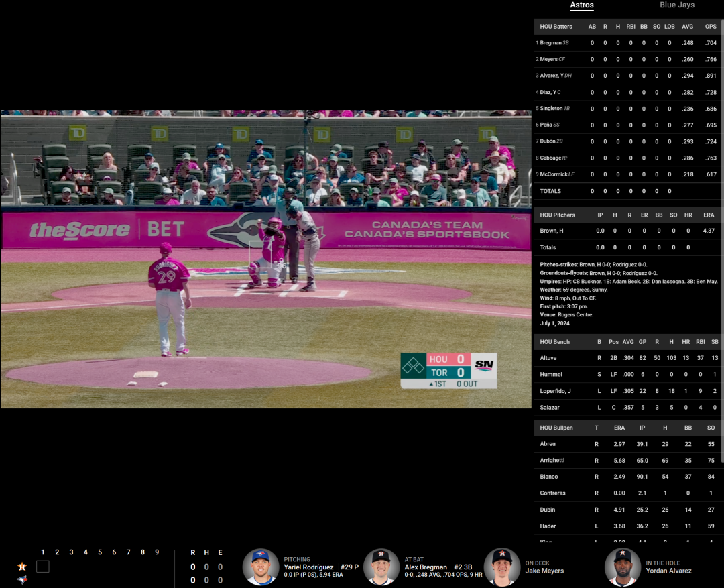The height and width of the screenshot is (588, 724).
Task: Select Dubin in the HOU Bullpen
Action: [547, 510]
